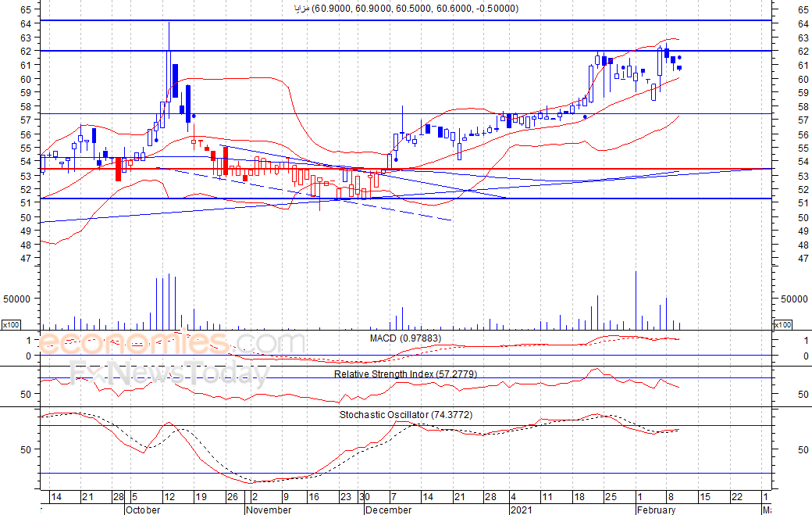Click date label 18 on the time axis
This screenshot has width=812, height=515.
[x=579, y=497]
